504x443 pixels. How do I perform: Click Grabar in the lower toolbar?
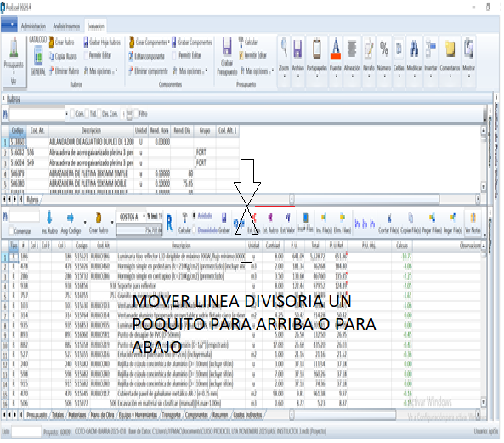pyautogui.click(x=224, y=222)
